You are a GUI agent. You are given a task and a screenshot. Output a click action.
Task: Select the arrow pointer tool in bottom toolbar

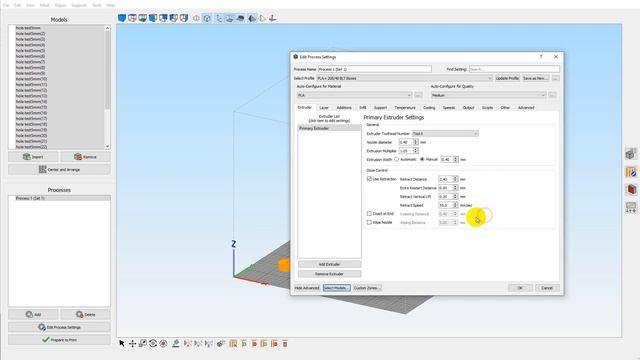tap(122, 344)
